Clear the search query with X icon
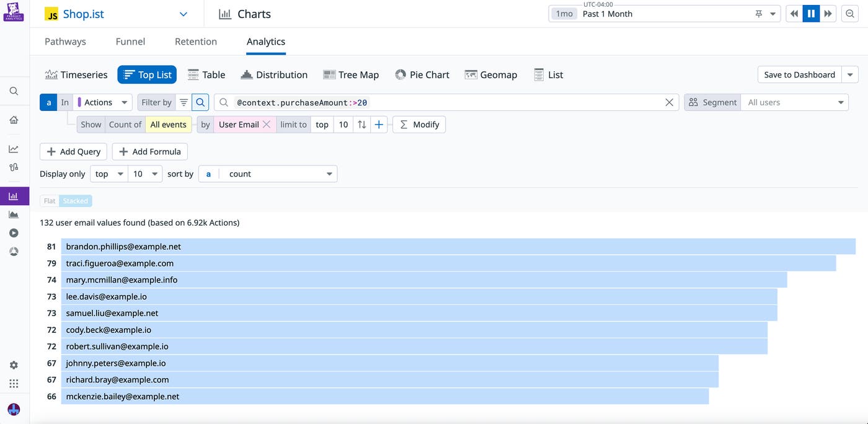 [x=669, y=102]
